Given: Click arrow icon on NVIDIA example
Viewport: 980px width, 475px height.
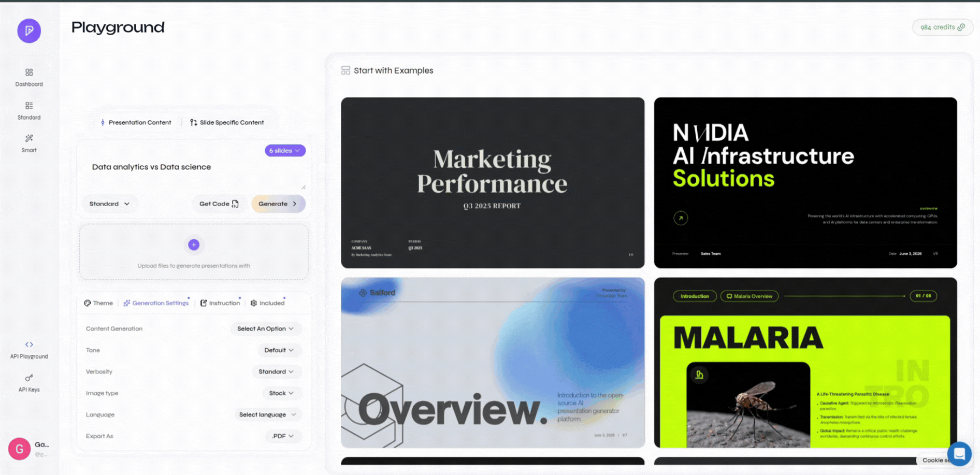Looking at the screenshot, I should click(681, 218).
